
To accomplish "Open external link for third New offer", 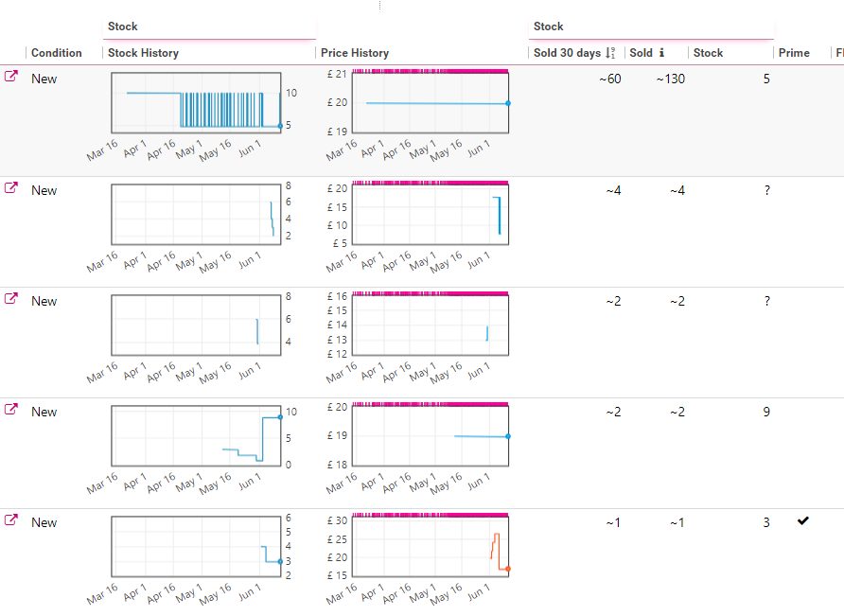I will [10, 298].
